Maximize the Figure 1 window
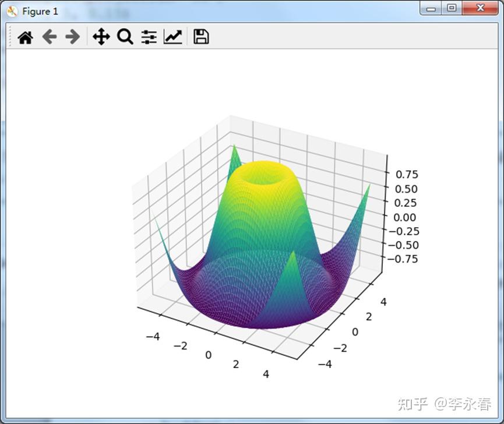This screenshot has height=424, width=504. 452,8
